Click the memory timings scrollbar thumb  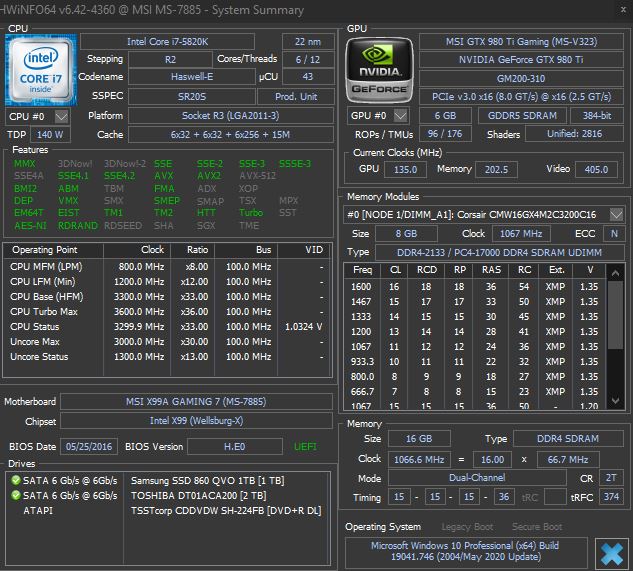pyautogui.click(x=615, y=315)
